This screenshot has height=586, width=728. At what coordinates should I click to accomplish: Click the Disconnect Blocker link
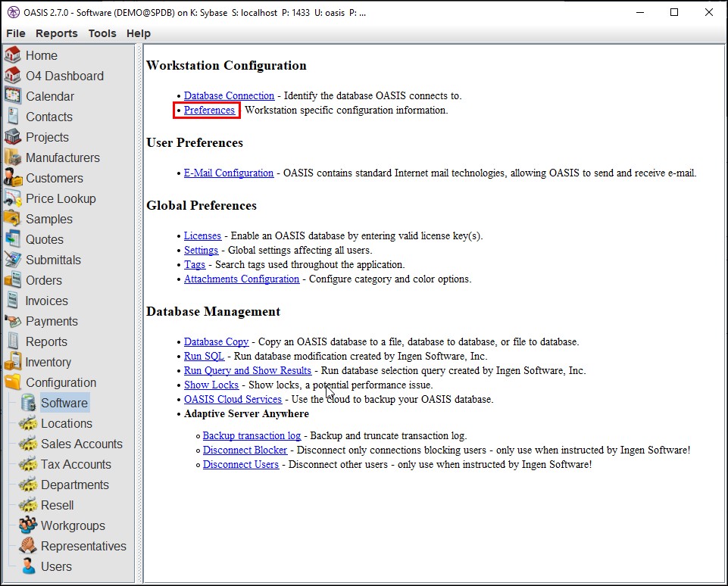[245, 450]
